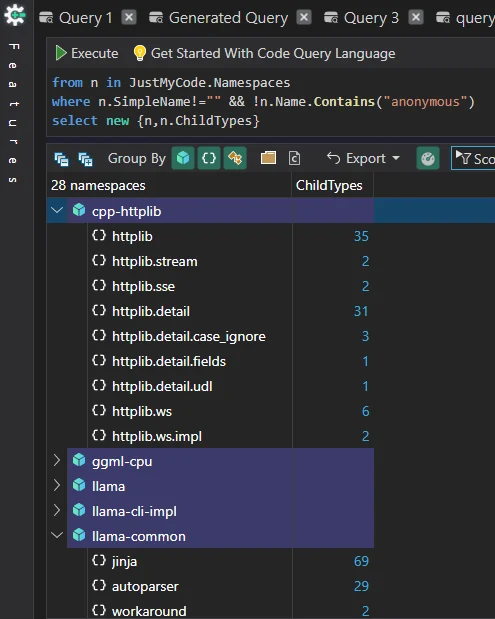Open the 35 child types value for httplib
The image size is (495, 619).
click(361, 236)
